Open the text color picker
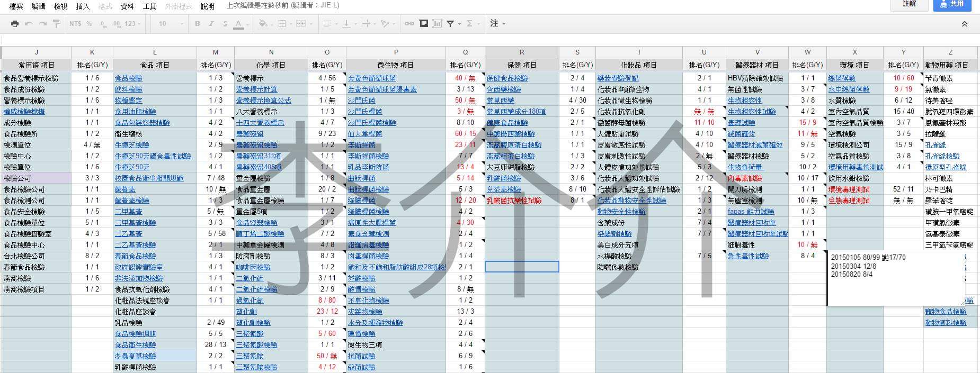This screenshot has width=980, height=373. click(239, 24)
